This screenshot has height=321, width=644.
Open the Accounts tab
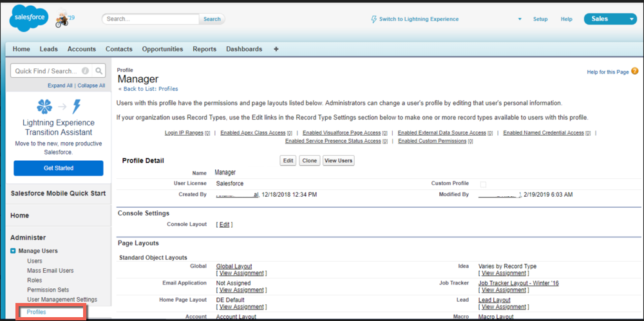82,49
